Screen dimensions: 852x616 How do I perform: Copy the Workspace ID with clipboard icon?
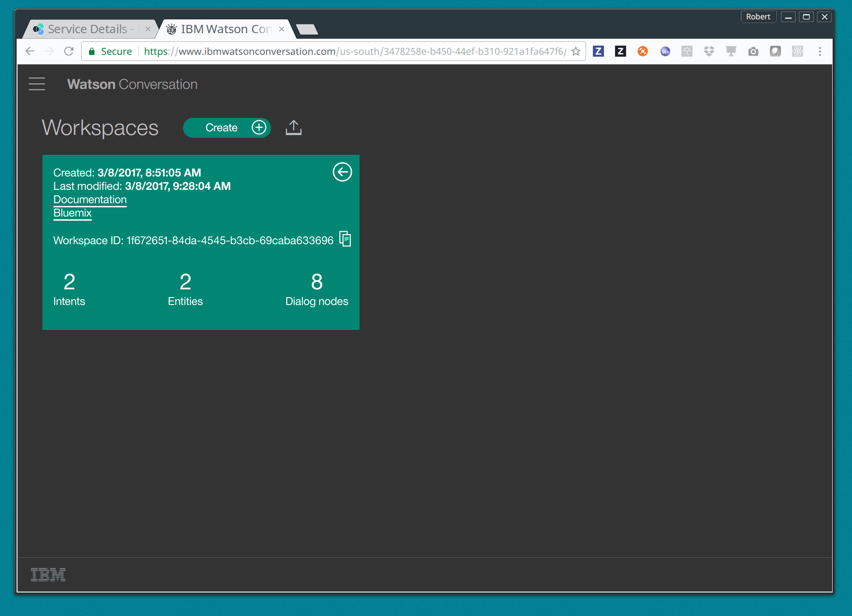coord(345,239)
